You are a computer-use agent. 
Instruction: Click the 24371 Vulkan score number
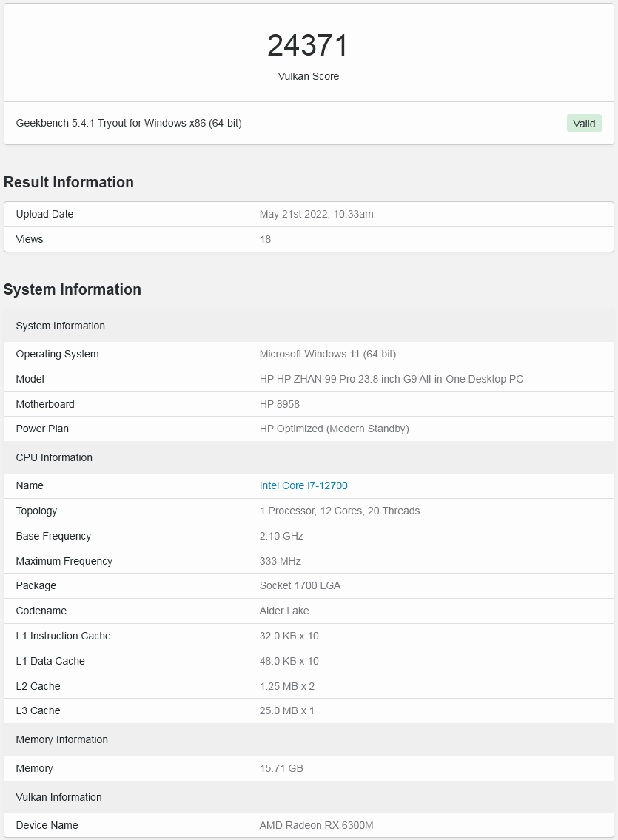tap(308, 46)
